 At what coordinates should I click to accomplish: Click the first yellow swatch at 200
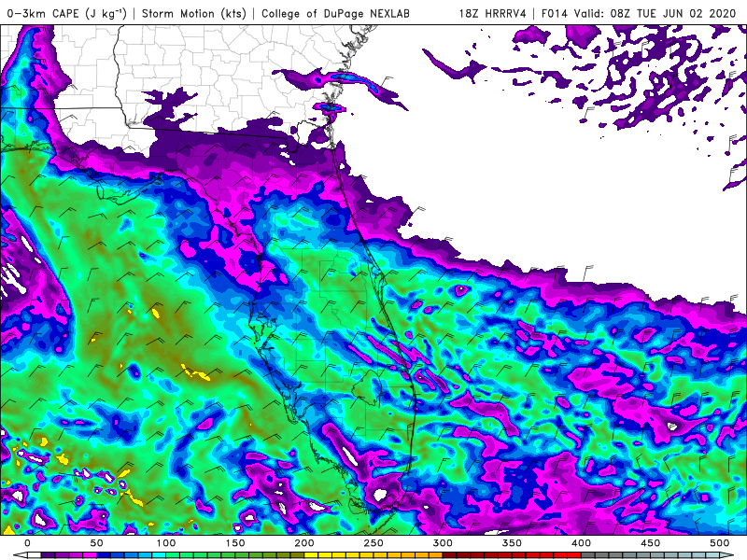311,555
